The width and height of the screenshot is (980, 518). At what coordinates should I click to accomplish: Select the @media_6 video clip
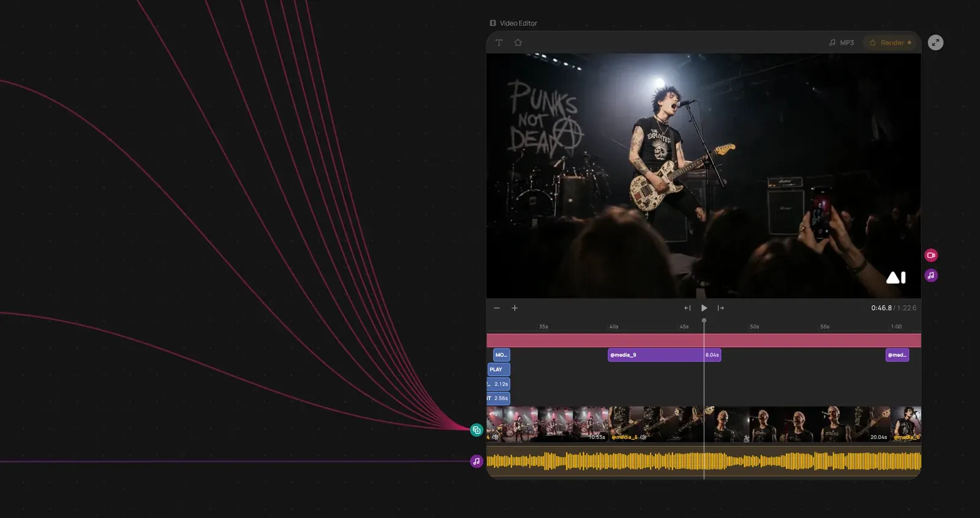[x=906, y=424]
